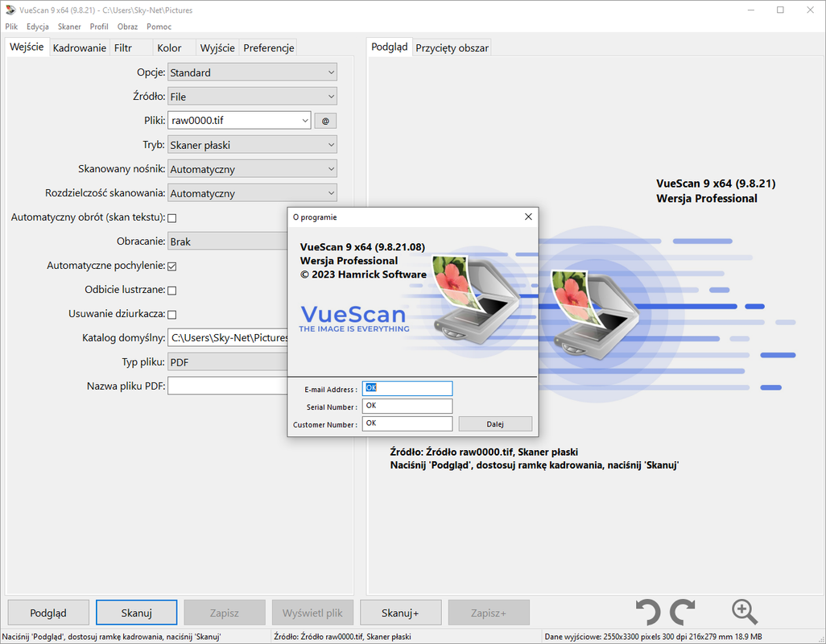Close the O programie dialog
This screenshot has height=644, width=826.
[528, 217]
